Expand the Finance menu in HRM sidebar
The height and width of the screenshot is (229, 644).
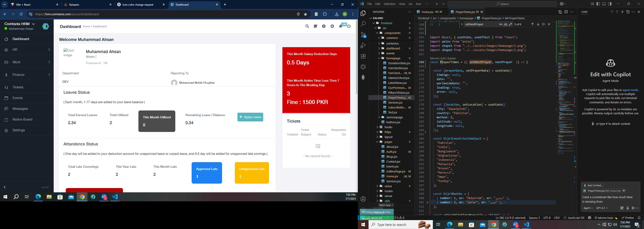pos(27,75)
